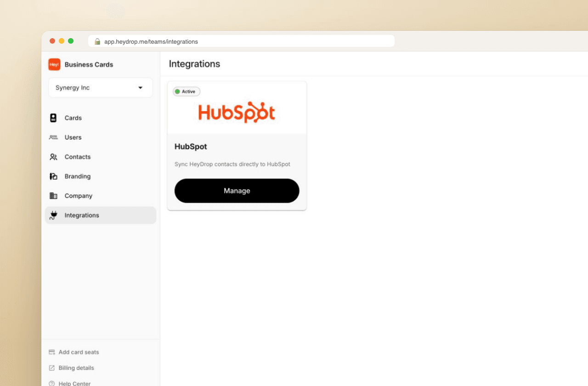Viewport: 588px width, 386px height.
Task: Click the Business Cards title text
Action: (x=89, y=64)
